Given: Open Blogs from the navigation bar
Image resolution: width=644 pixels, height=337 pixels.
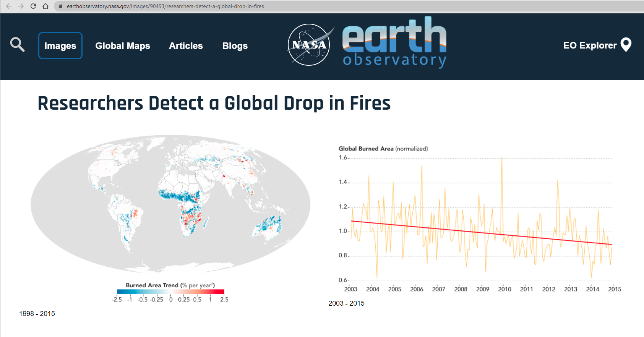Looking at the screenshot, I should coord(235,46).
